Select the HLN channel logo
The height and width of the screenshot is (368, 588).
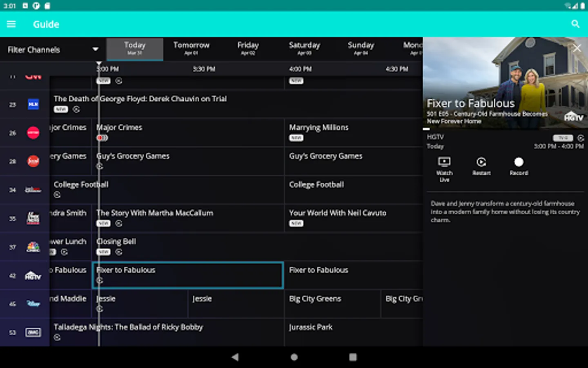[33, 104]
